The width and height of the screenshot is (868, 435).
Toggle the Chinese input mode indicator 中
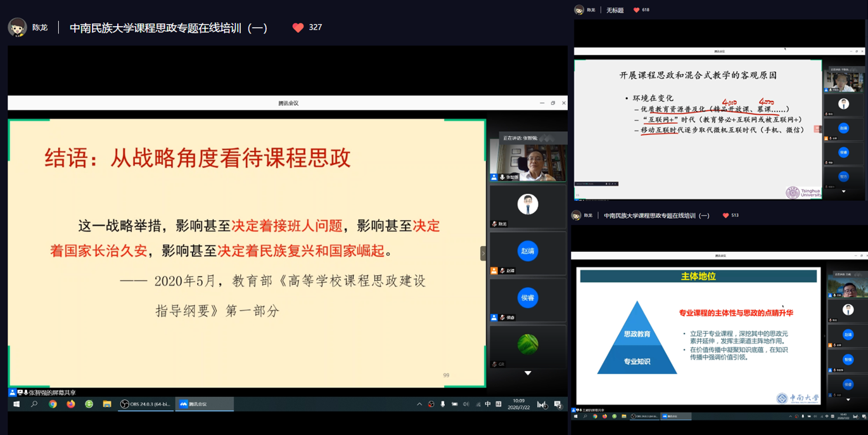tap(487, 404)
